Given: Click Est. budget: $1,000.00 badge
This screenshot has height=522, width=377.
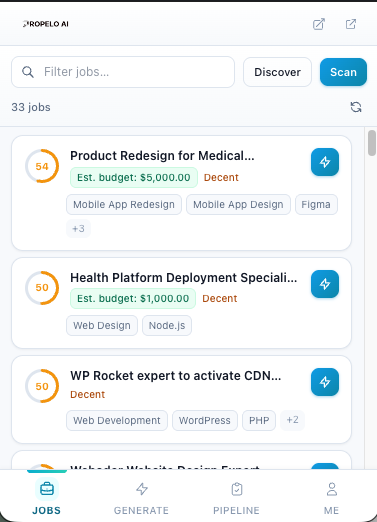Looking at the screenshot, I should tap(133, 299).
